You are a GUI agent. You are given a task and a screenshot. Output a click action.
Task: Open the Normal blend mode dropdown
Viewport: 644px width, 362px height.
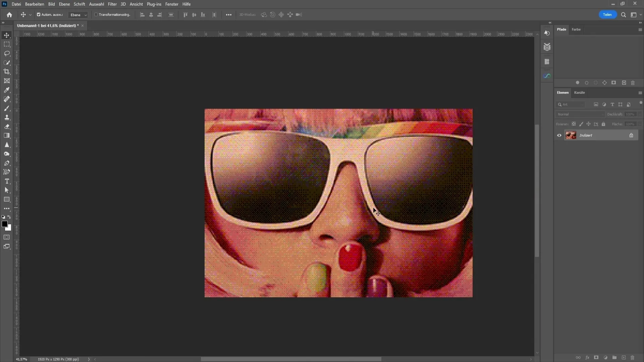pos(580,114)
